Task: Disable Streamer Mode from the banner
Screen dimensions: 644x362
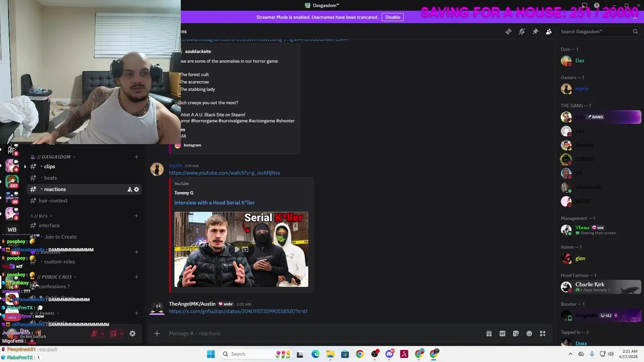Action: coord(392,17)
